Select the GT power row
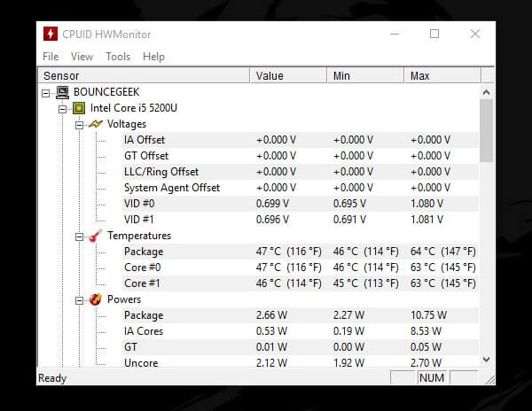 (x=301, y=347)
